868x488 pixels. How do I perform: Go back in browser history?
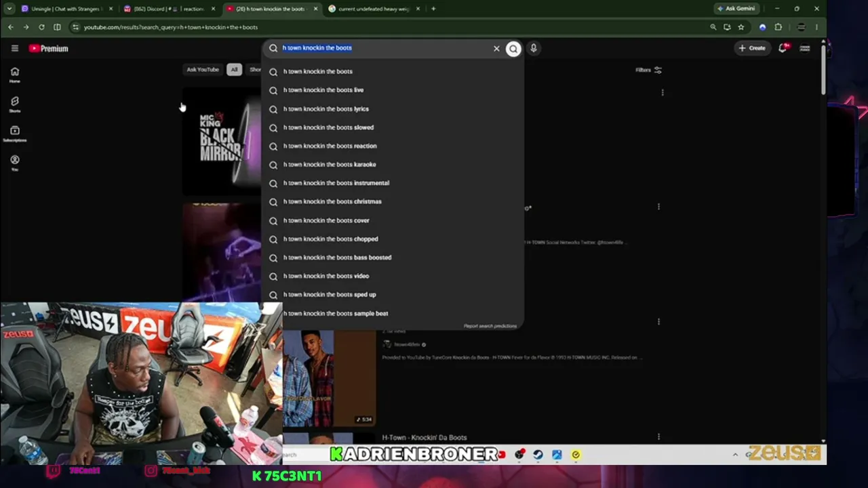click(11, 27)
